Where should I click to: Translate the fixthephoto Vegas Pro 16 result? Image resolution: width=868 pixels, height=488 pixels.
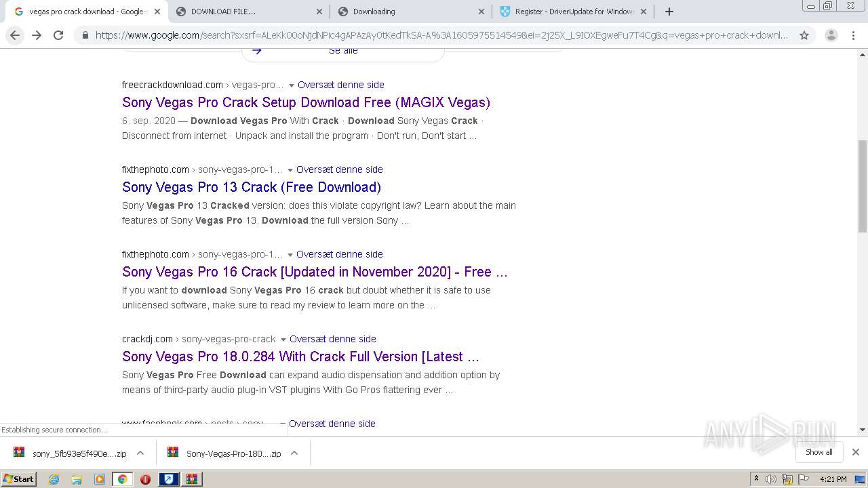(339, 254)
